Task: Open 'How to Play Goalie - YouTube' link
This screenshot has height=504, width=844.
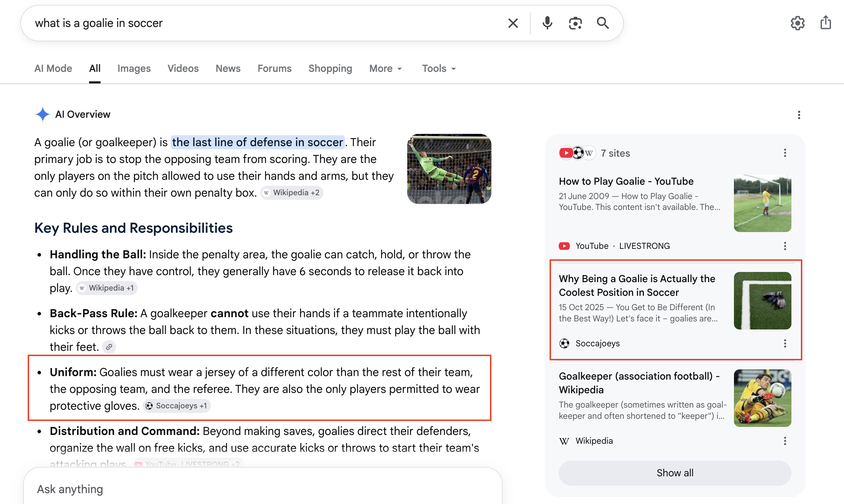Action: tap(626, 181)
